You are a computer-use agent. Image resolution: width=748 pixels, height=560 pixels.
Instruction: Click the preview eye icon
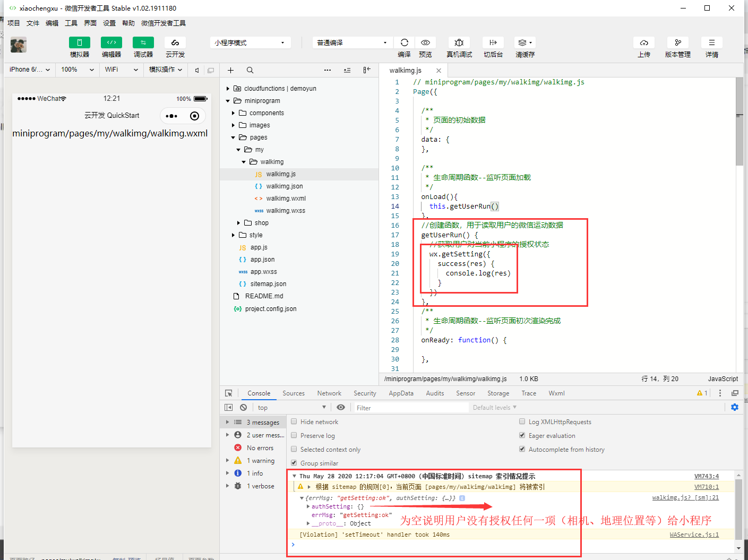coord(425,42)
